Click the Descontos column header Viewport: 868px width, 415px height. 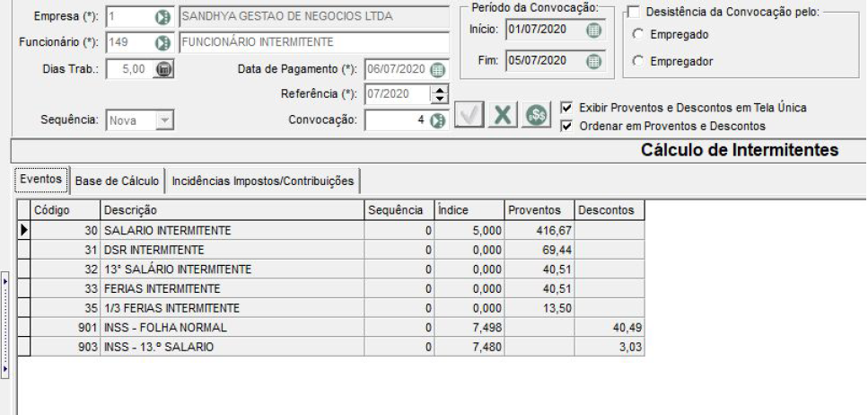click(x=609, y=210)
